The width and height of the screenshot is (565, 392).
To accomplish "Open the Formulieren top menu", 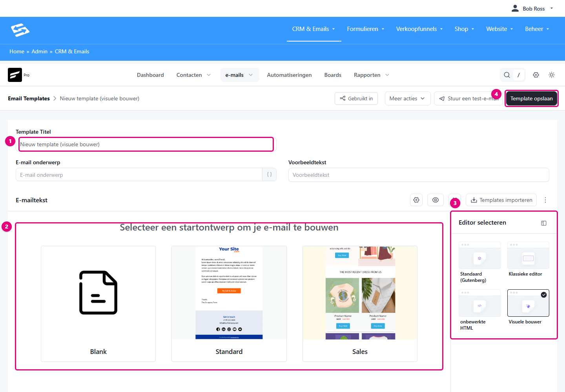I will click(366, 29).
